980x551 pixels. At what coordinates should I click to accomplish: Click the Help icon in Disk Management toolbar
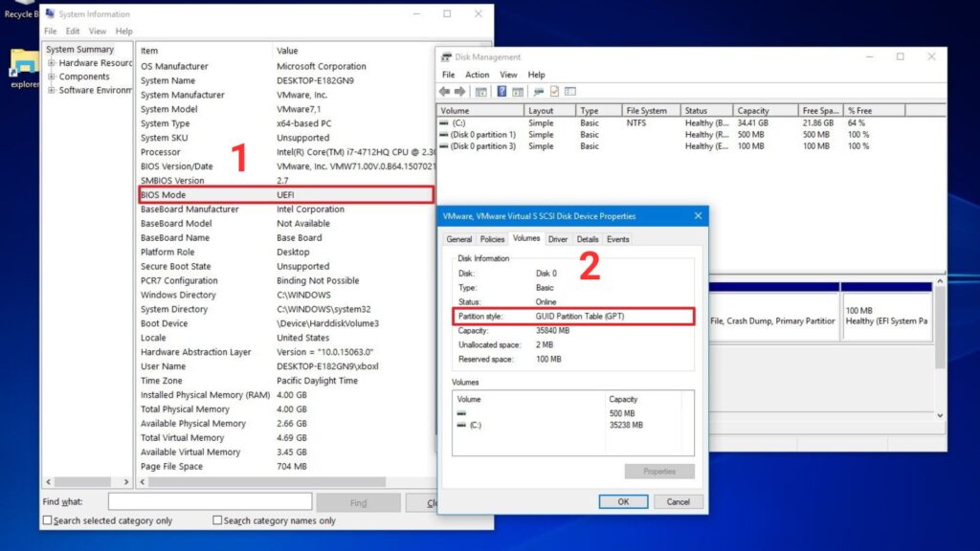(x=501, y=91)
